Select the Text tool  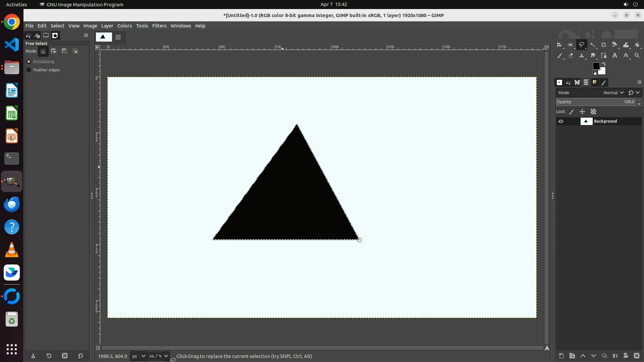pyautogui.click(x=615, y=56)
